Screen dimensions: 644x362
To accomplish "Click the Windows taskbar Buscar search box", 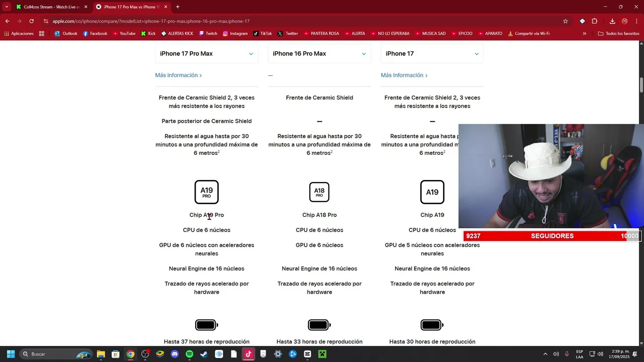I will coord(55,354).
